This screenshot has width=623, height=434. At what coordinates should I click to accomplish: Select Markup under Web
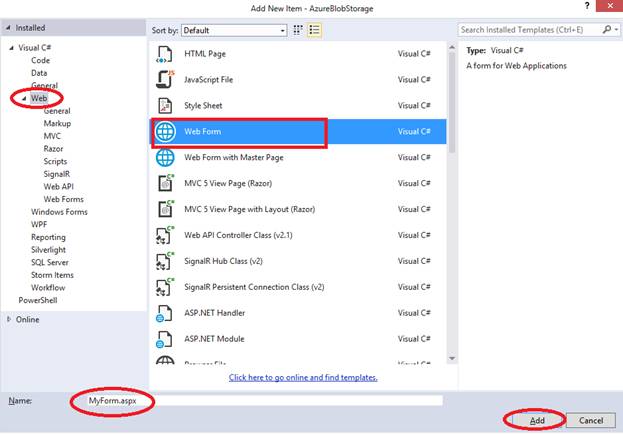(x=57, y=124)
